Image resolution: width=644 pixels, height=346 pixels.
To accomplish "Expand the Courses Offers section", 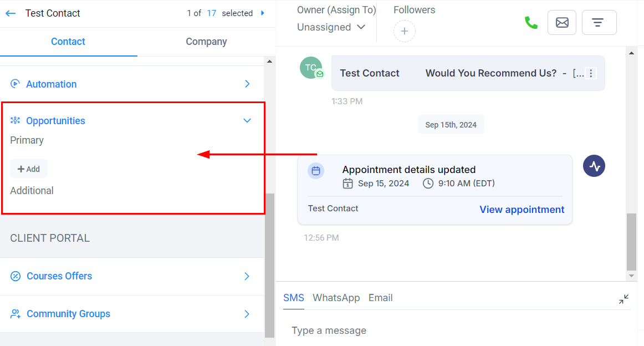I will (x=247, y=276).
